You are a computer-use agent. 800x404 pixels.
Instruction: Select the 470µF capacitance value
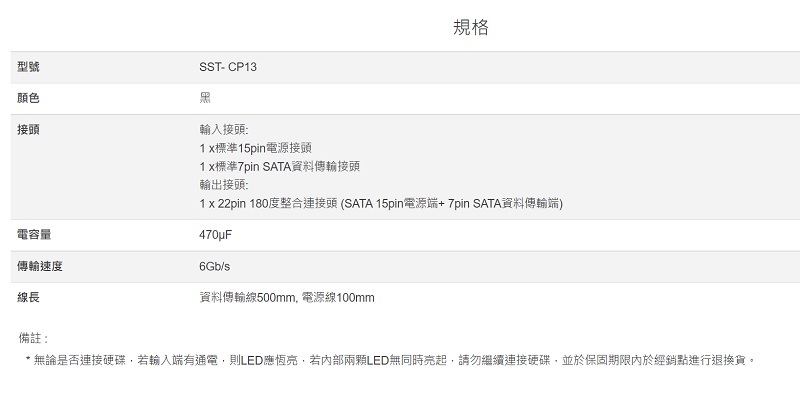tap(217, 235)
